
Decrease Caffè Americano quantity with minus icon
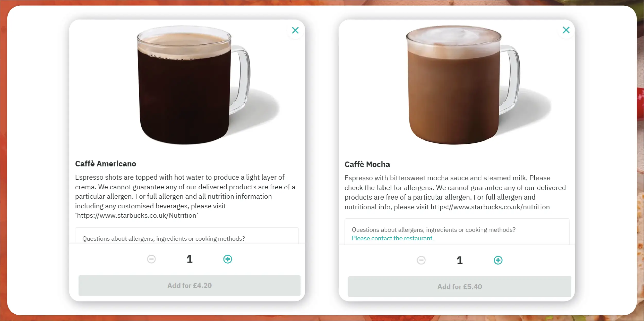(151, 259)
